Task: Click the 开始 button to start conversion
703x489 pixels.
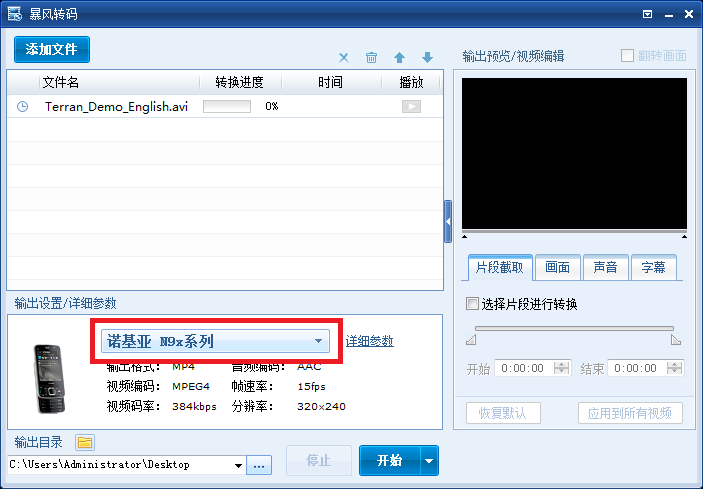Action: (390, 460)
